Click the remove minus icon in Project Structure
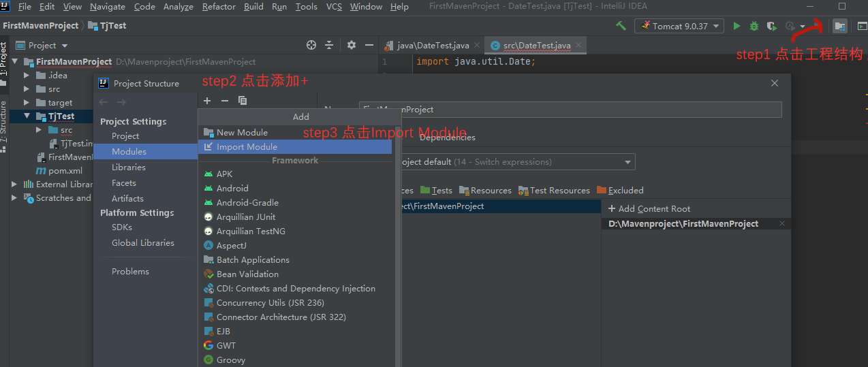Viewport: 868px width, 367px height. tap(225, 101)
